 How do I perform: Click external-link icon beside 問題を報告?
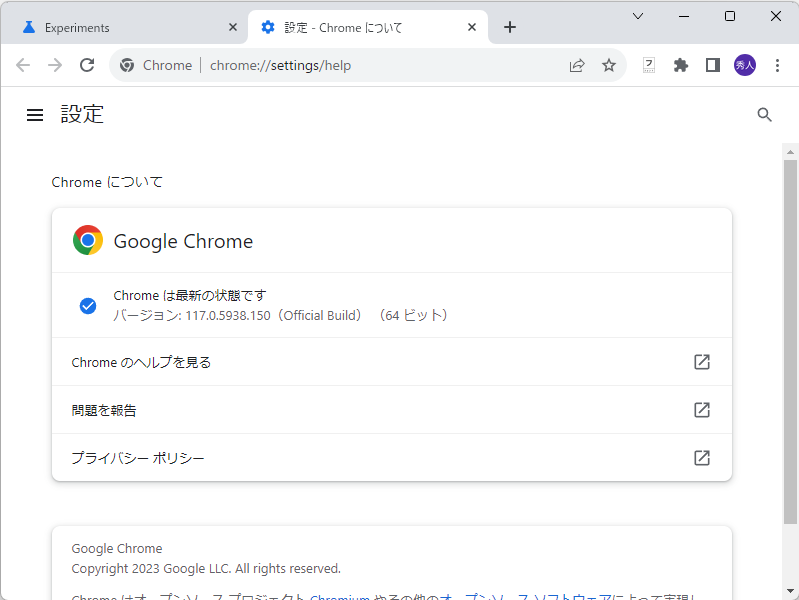click(x=702, y=410)
